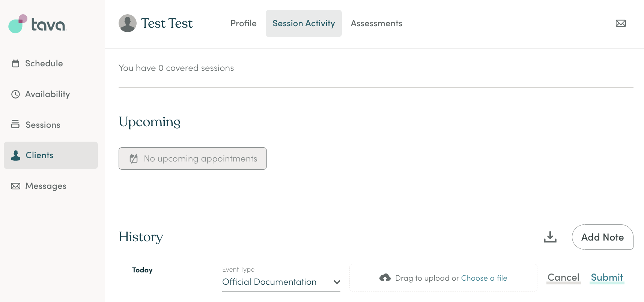
Task: Click the No upcoming appointments box
Action: point(193,158)
